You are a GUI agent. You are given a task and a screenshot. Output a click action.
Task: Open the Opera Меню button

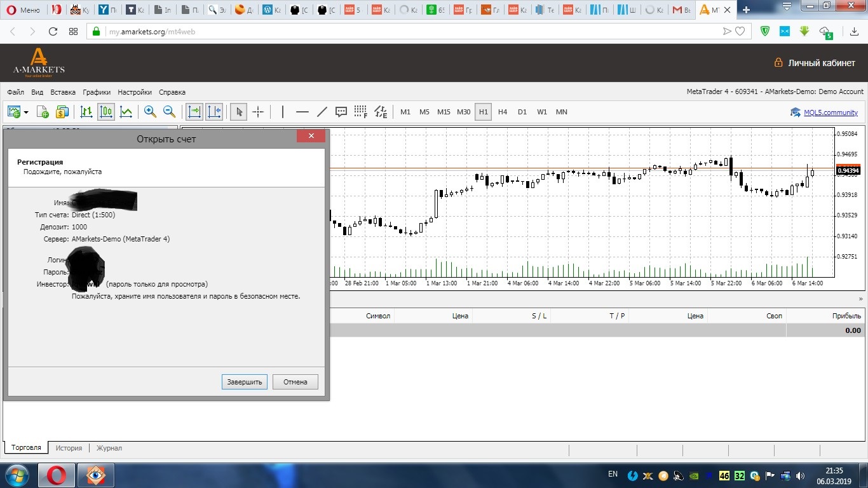[23, 10]
